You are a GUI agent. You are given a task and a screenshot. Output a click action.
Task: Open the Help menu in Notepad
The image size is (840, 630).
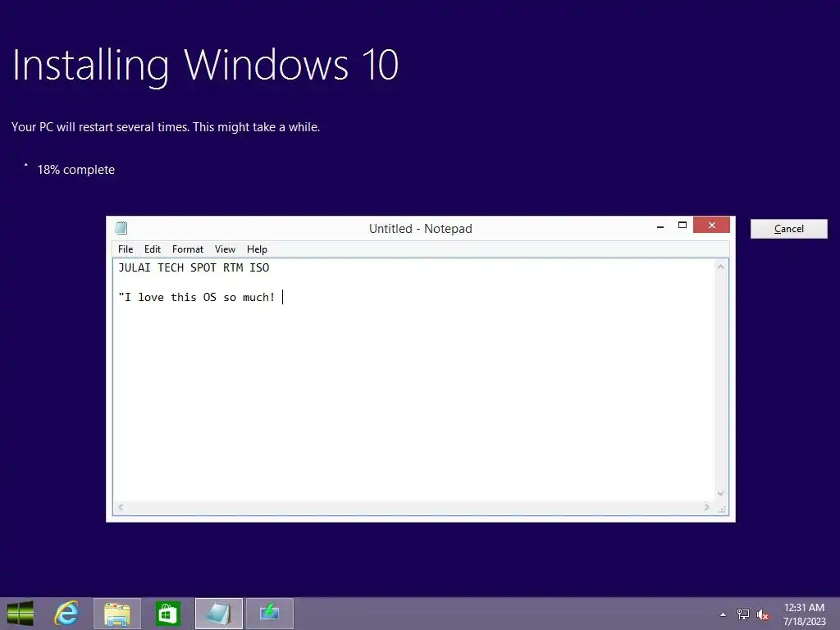257,249
